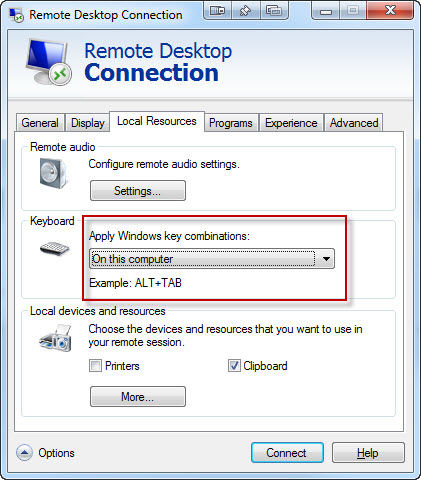Open the Help button

point(368,453)
